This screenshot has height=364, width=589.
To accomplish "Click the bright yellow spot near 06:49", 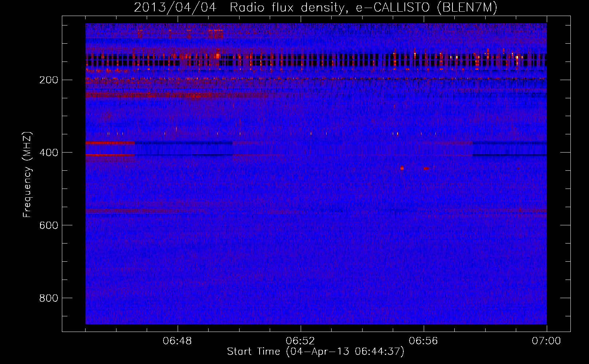I will [218, 56].
